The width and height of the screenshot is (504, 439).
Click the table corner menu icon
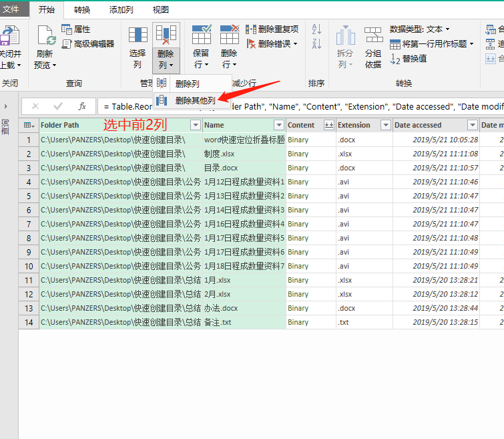[x=29, y=125]
